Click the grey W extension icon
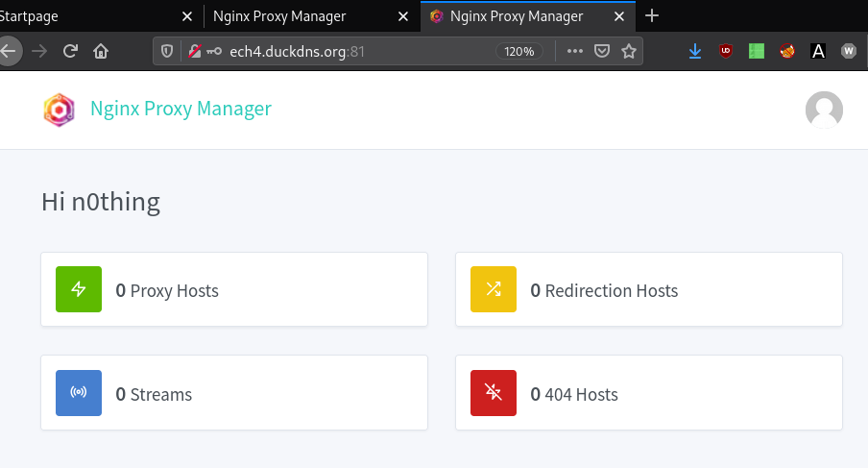 click(849, 52)
